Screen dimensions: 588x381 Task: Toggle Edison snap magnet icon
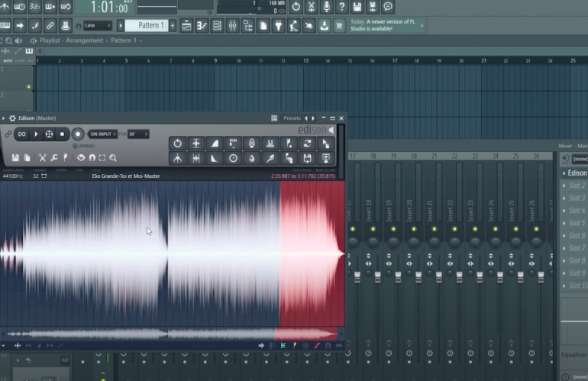92,158
